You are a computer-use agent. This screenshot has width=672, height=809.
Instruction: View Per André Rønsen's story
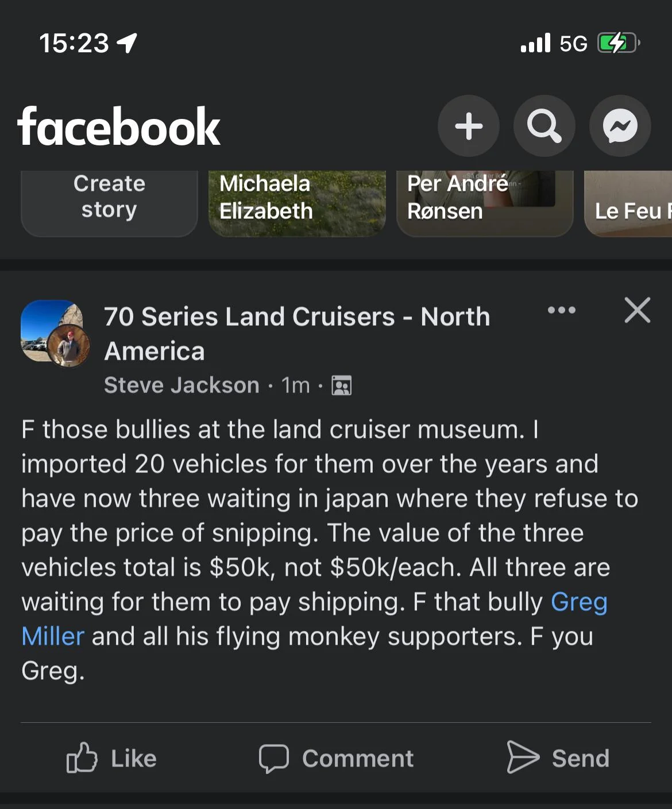pos(485,202)
